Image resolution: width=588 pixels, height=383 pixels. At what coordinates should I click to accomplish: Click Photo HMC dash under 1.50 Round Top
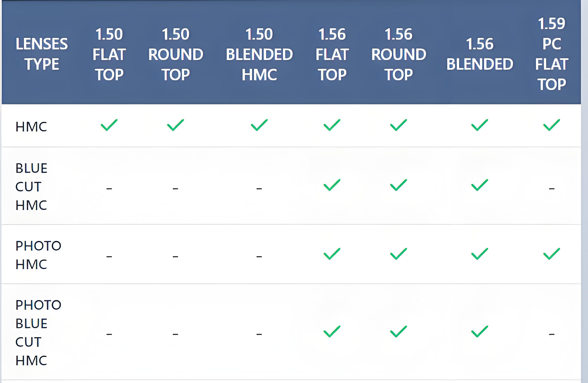coord(175,257)
